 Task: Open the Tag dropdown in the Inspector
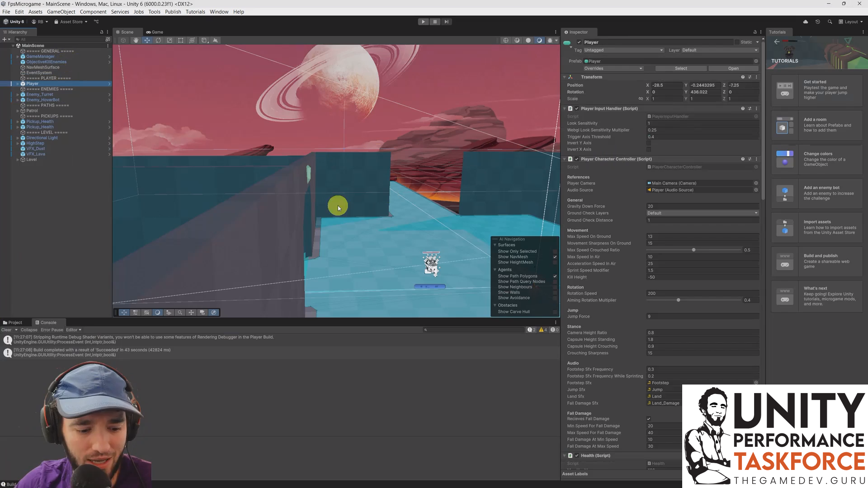[x=623, y=50]
